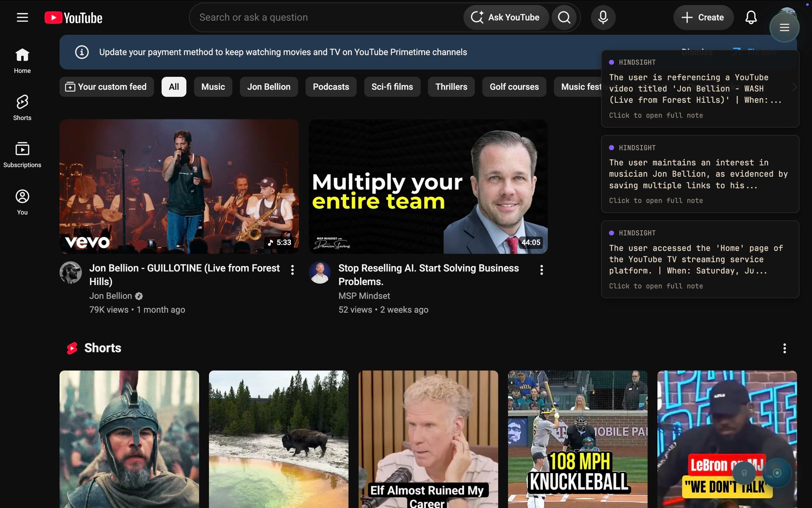Viewport: 812px width, 508px height.
Task: Select the Jon Bellion filter chip
Action: (x=269, y=87)
